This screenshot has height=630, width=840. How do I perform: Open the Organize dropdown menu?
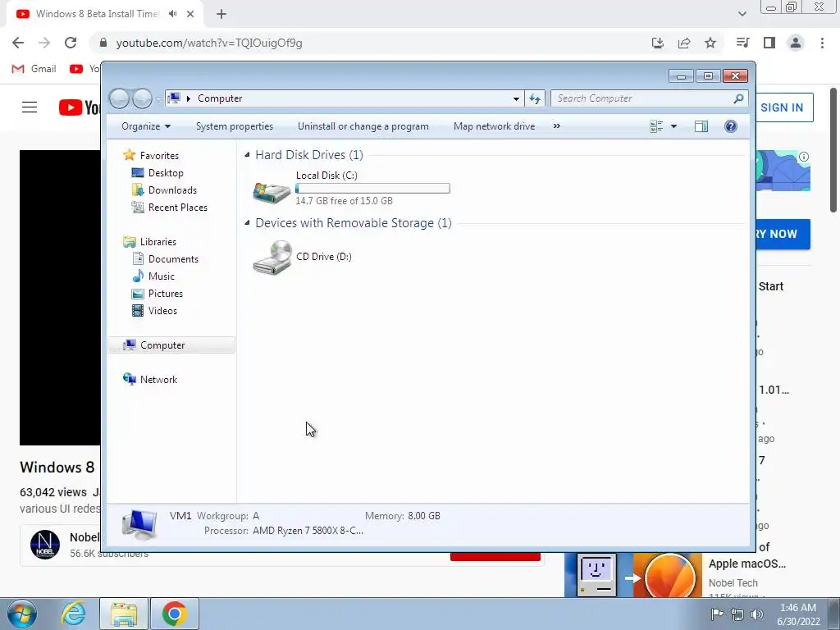[x=146, y=126]
